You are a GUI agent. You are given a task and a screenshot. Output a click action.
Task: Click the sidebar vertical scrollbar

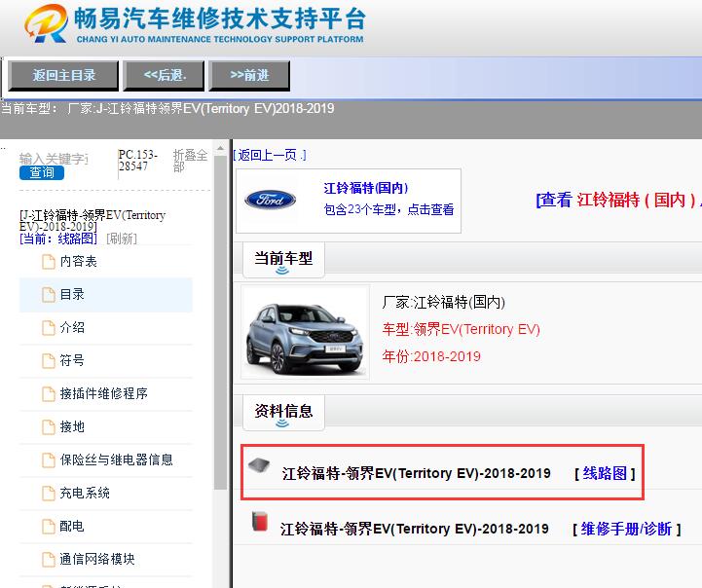click(x=220, y=322)
